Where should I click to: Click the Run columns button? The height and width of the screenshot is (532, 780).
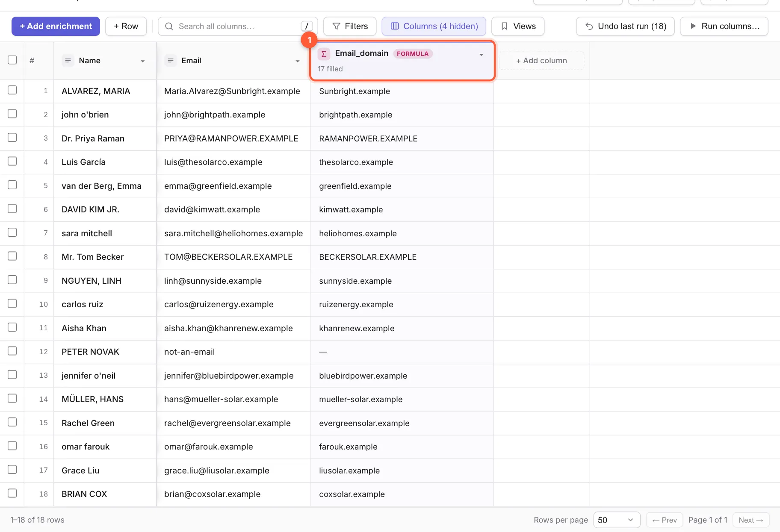point(724,26)
